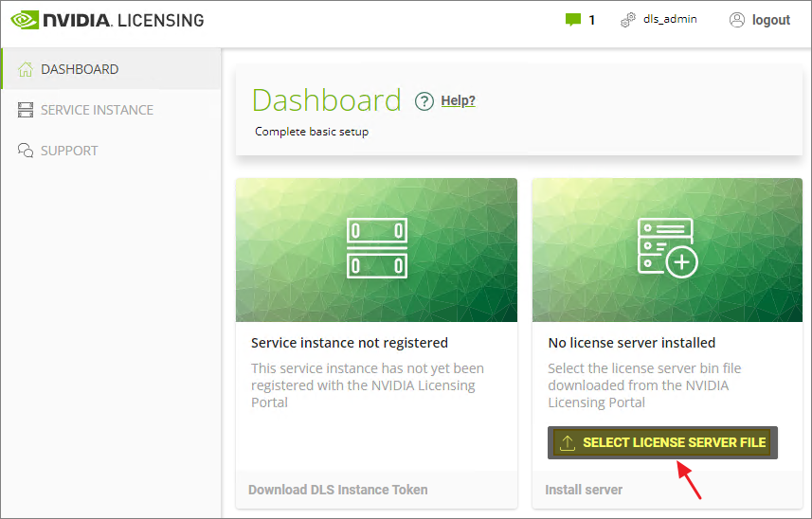Go to SERVICE INSTANCE in the sidebar
Image resolution: width=812 pixels, height=519 pixels.
click(x=97, y=110)
